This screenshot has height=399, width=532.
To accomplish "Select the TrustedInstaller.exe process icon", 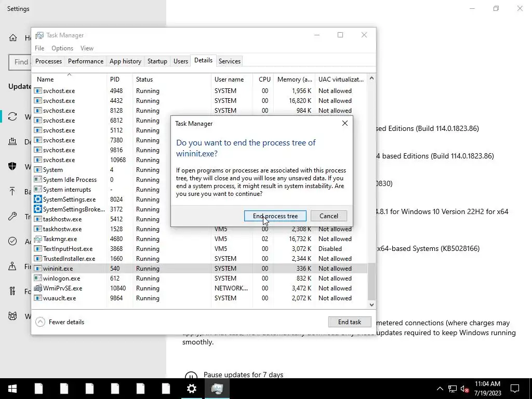I will [37, 258].
